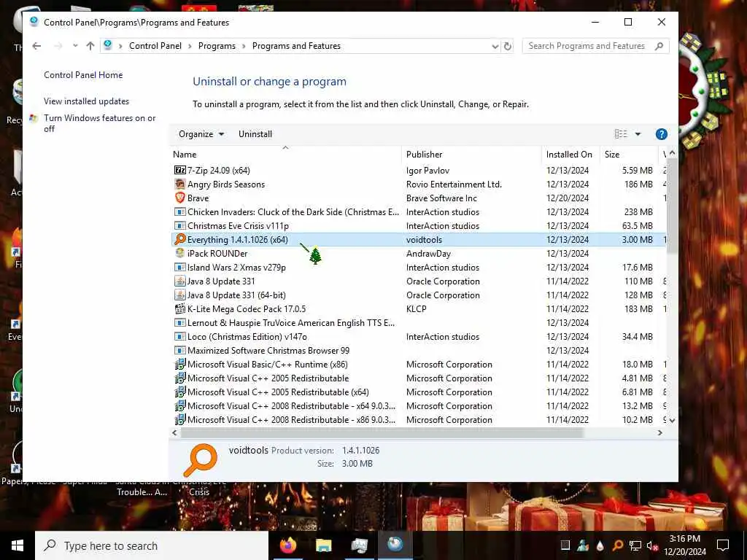This screenshot has height=560, width=747.
Task: Open the notification center icon
Action: coord(723,545)
